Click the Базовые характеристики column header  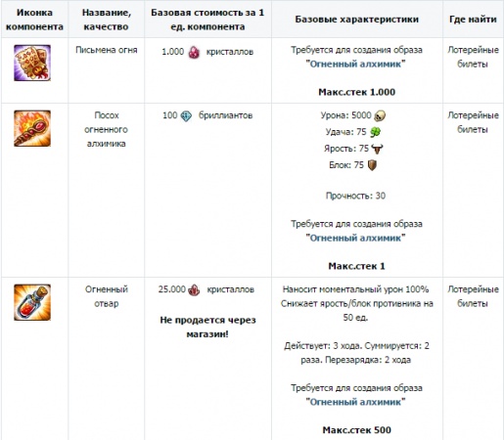(357, 20)
